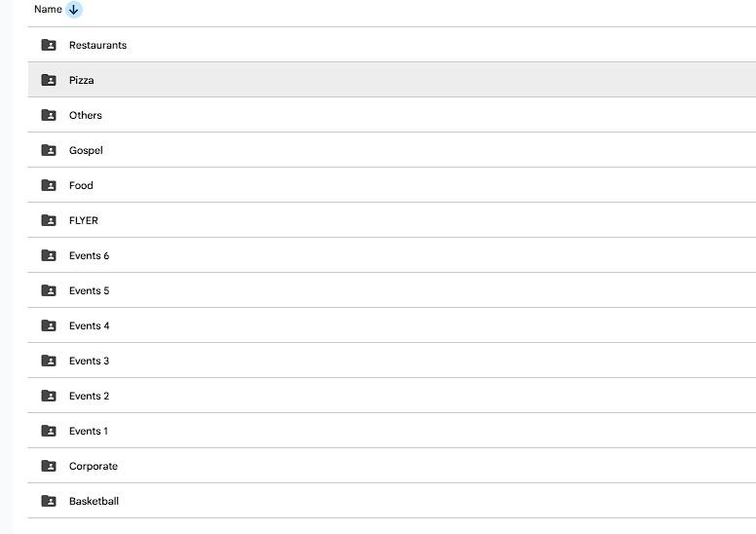Click the Basketball shared folder icon

coord(49,501)
